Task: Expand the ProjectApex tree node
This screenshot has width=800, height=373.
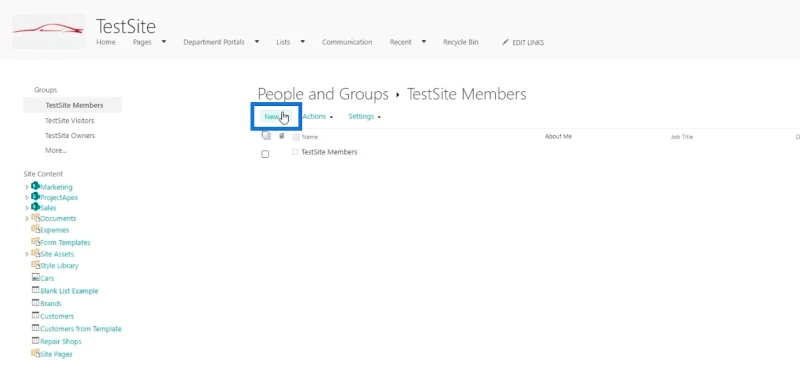Action: [27, 197]
